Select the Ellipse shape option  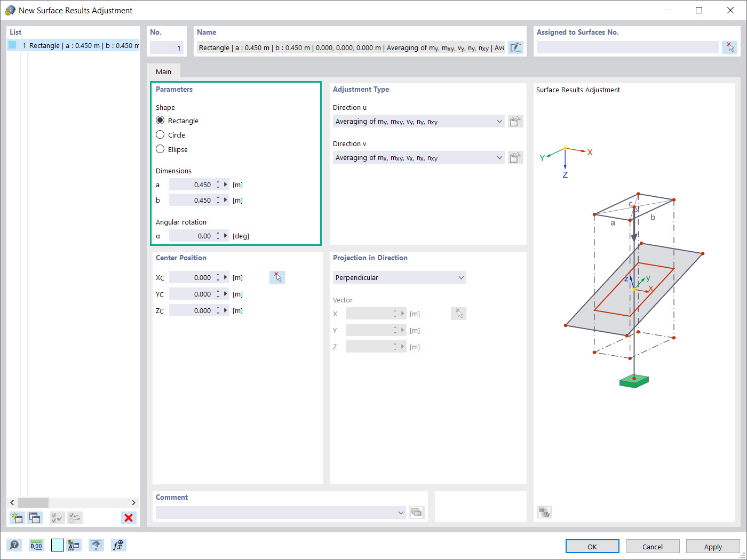click(x=160, y=149)
